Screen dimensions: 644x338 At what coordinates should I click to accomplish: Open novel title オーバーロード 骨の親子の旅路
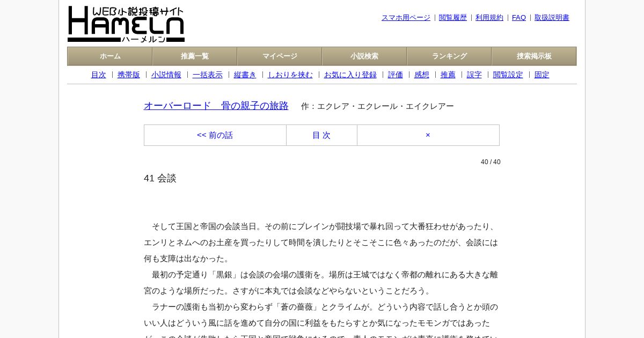[x=216, y=106]
